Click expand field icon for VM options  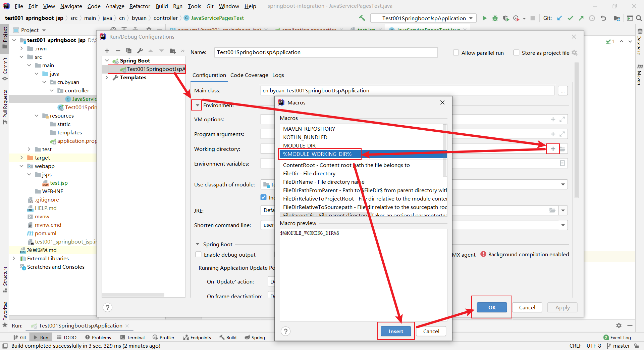(562, 119)
